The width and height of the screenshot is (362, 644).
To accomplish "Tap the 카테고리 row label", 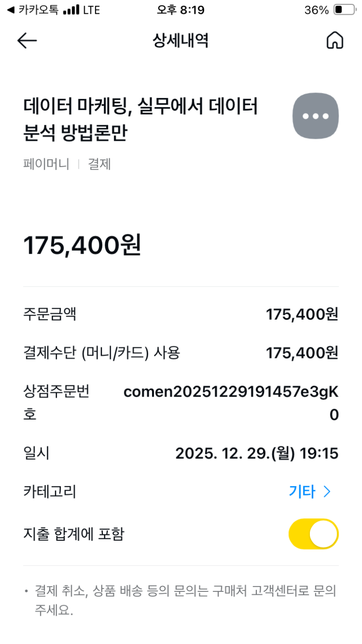I will 50,492.
